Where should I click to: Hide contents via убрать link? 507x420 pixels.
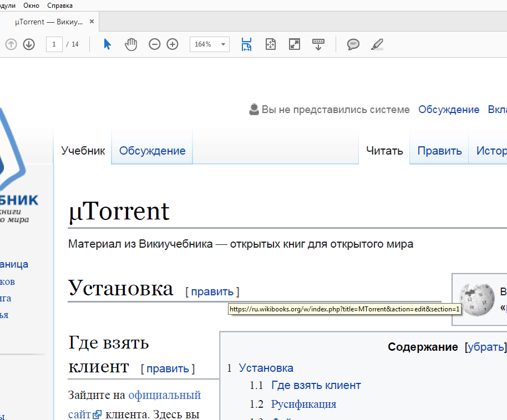(x=486, y=347)
